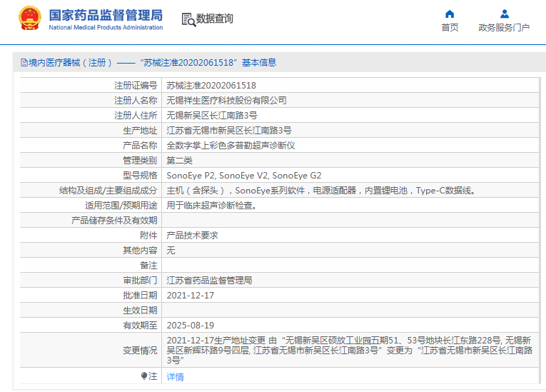
Task: Select expiry date 2025-08-19
Action: point(190,325)
